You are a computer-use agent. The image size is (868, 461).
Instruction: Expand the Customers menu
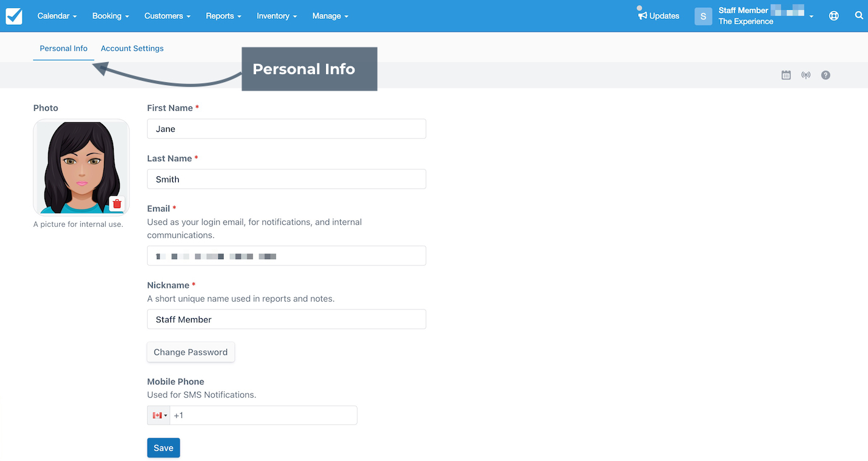click(x=167, y=16)
